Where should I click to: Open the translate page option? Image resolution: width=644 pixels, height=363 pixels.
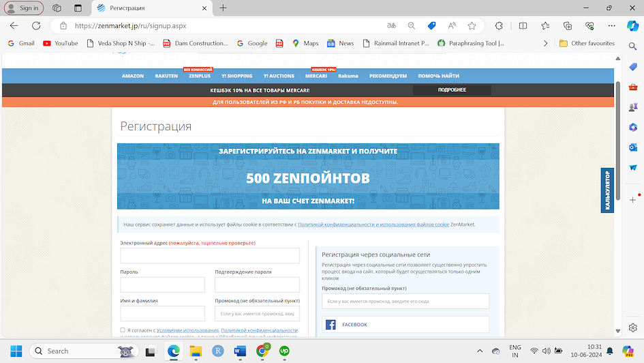pos(391,25)
